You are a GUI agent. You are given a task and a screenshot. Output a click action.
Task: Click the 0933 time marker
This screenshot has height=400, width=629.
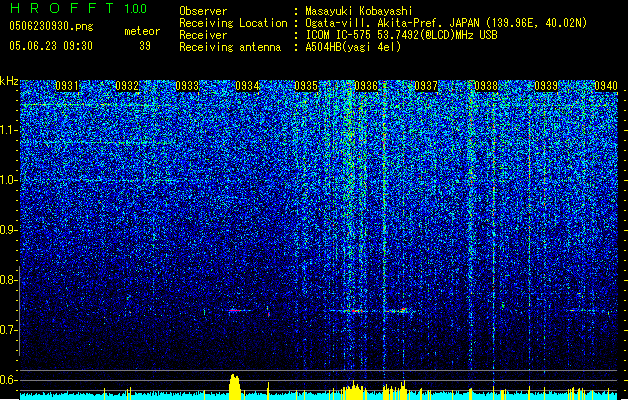[x=187, y=86]
